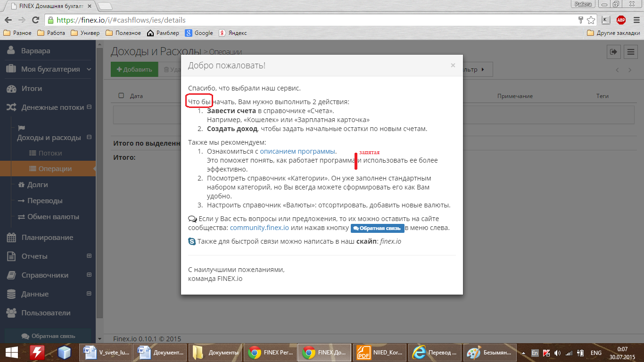Expand the Данные section
Screen dimensions: 644x362
89,294
